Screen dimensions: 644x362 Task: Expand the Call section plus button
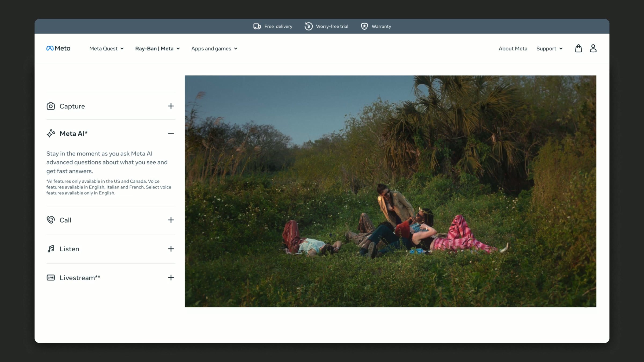(x=171, y=220)
